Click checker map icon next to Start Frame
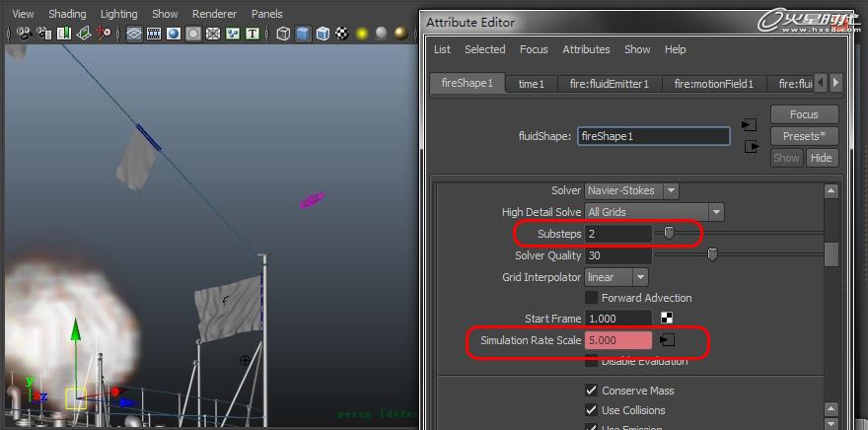Image resolution: width=868 pixels, height=430 pixels. point(667,319)
